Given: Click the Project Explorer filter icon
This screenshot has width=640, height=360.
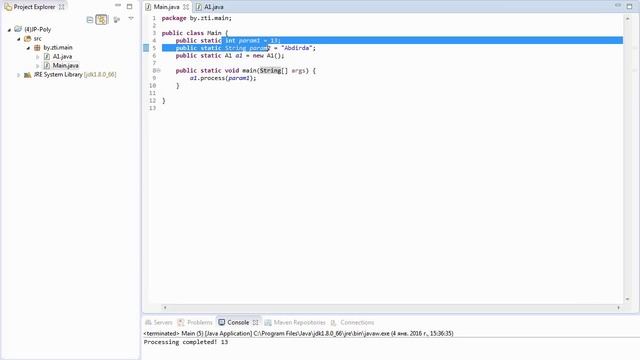Looking at the screenshot, I should [117, 20].
